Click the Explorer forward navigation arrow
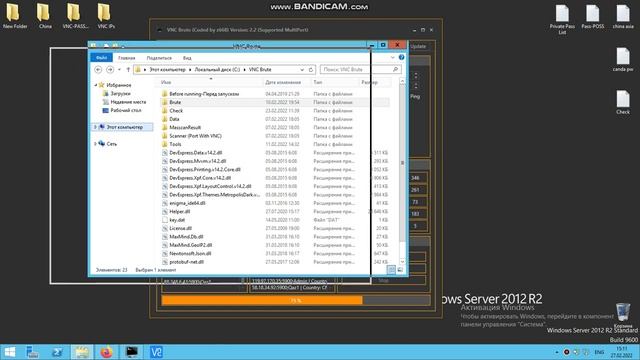 [110, 70]
